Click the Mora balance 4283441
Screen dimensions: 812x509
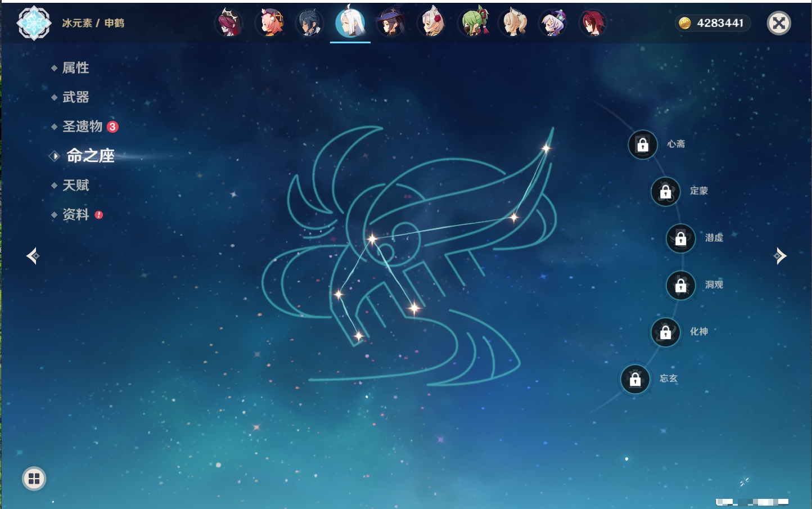[x=712, y=23]
